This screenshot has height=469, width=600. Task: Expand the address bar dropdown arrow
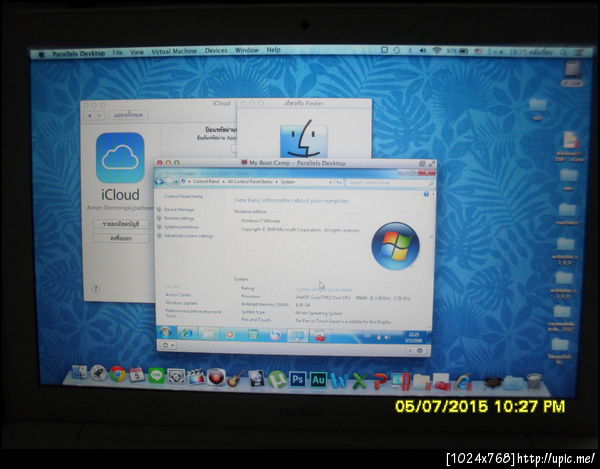click(330, 183)
